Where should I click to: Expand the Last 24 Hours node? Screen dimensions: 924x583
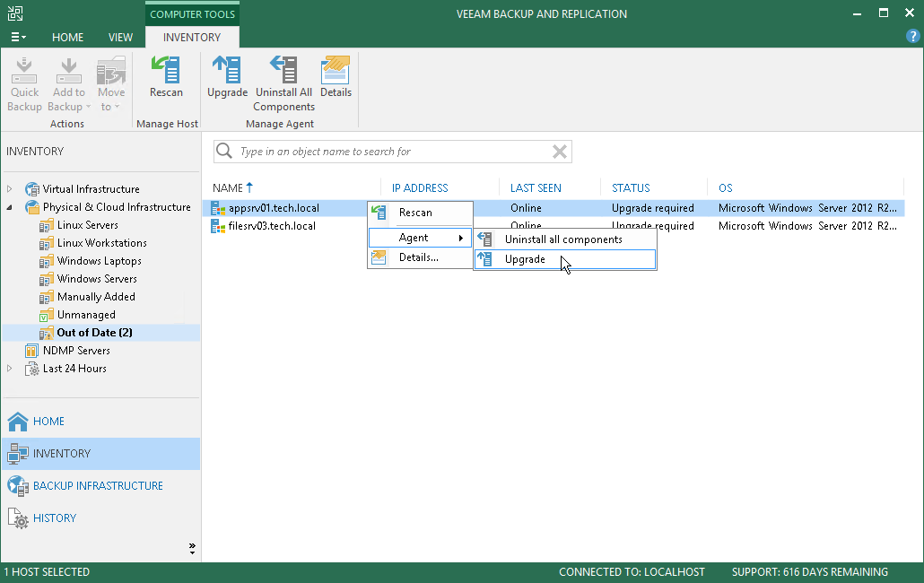[10, 369]
